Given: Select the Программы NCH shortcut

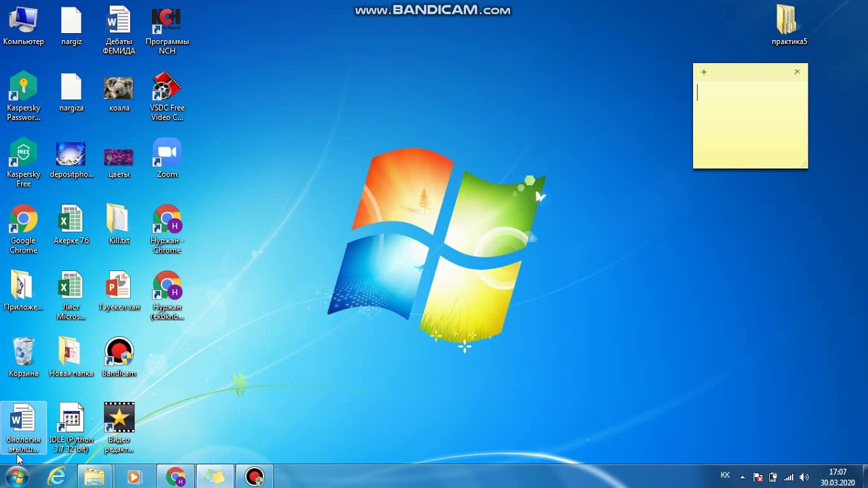Looking at the screenshot, I should coord(167,30).
